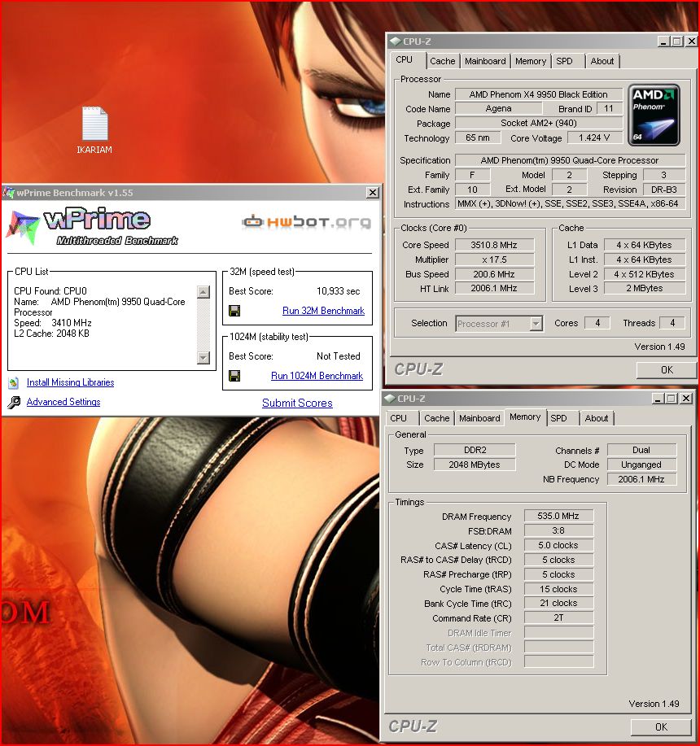This screenshot has height=746, width=700.
Task: Click the Command Rate 2T field
Action: click(558, 617)
